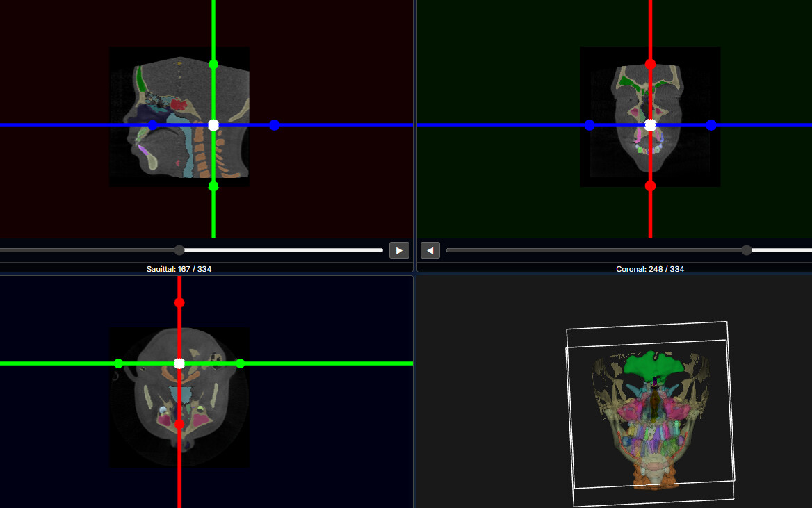This screenshot has height=508, width=812.
Task: Click the 'Sagittal: 167 / 334' slice label
Action: [179, 269]
